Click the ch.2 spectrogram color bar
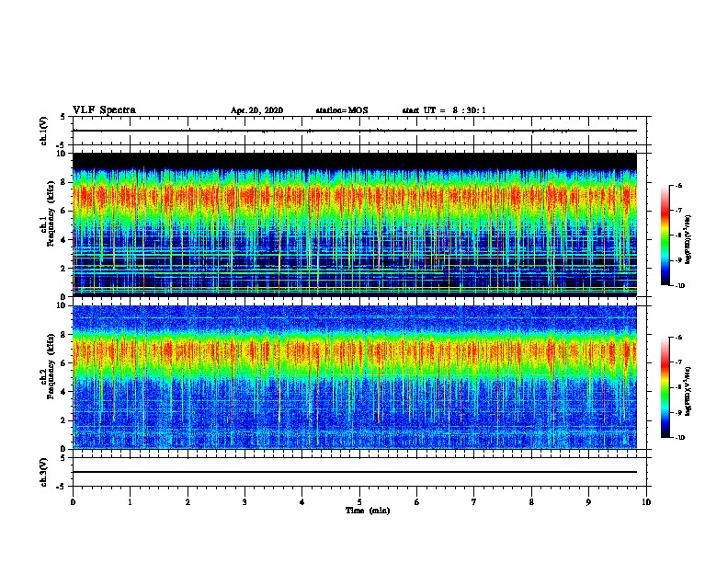The height and width of the screenshot is (563, 728). point(665,387)
